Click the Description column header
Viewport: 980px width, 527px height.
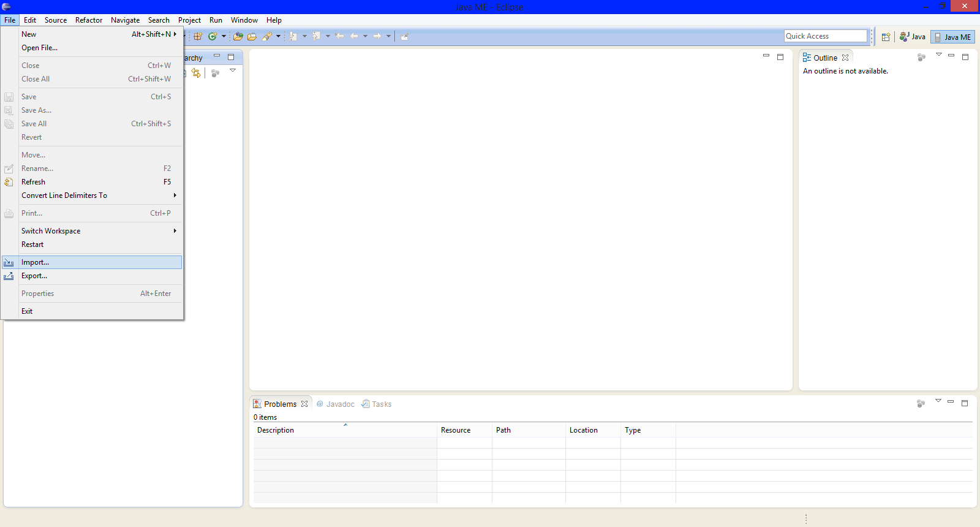pyautogui.click(x=276, y=430)
